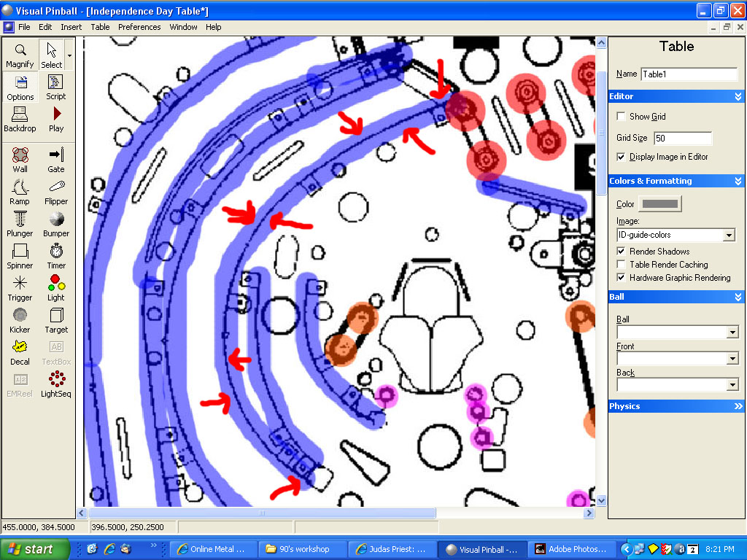Screen dimensions: 747x560
Task: Click the Windows start button
Action: coord(35,549)
